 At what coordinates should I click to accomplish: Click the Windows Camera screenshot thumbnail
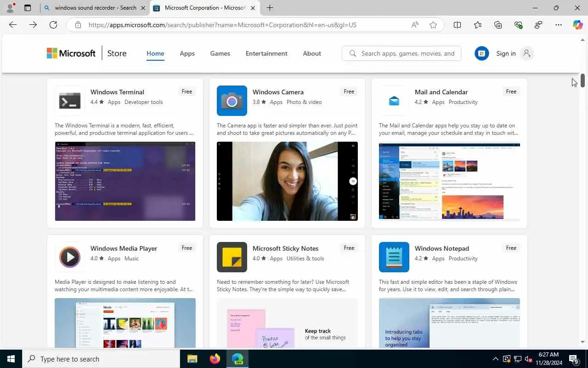click(287, 181)
